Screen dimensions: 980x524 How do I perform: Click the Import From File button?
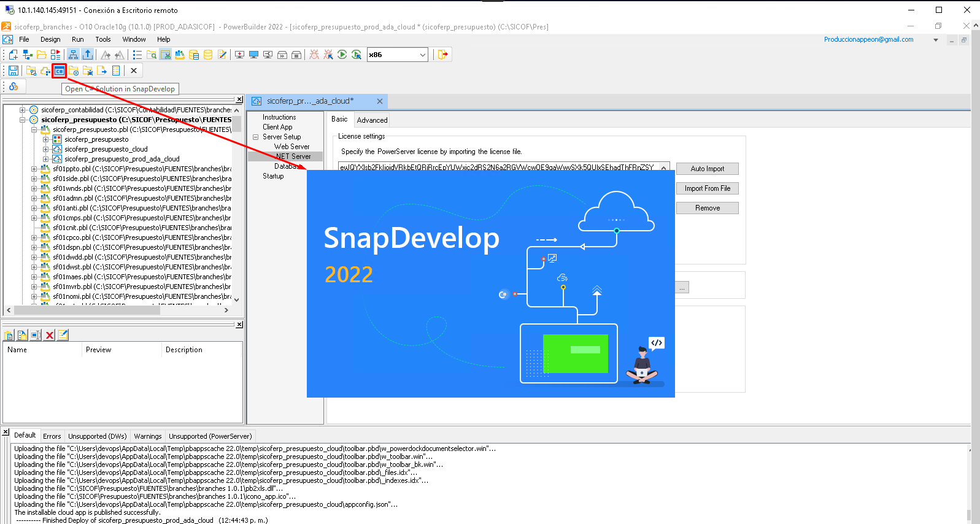(x=707, y=188)
